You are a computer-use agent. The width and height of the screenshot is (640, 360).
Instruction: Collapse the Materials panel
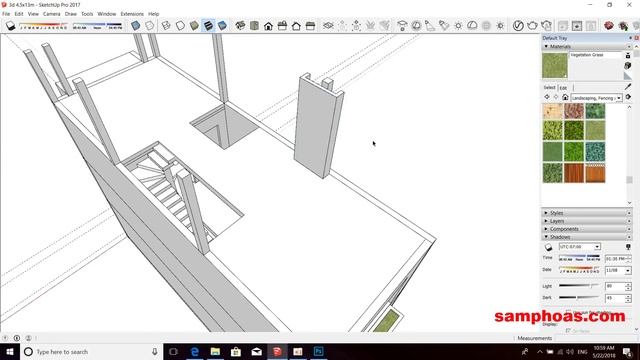click(x=546, y=47)
